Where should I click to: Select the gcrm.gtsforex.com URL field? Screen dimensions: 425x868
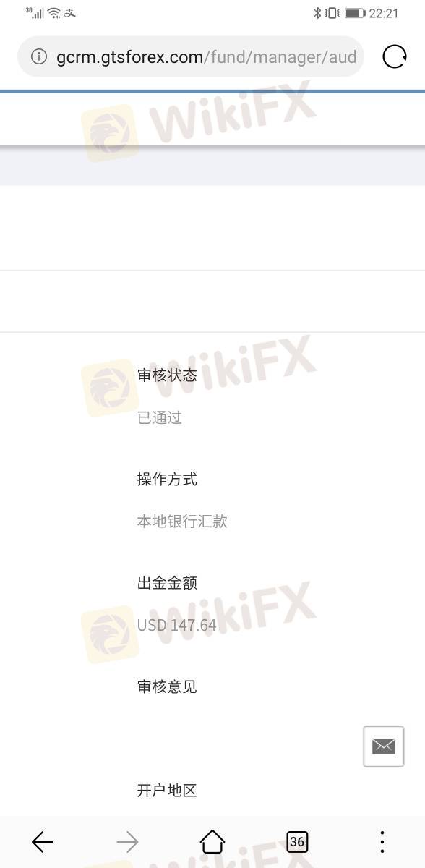191,56
